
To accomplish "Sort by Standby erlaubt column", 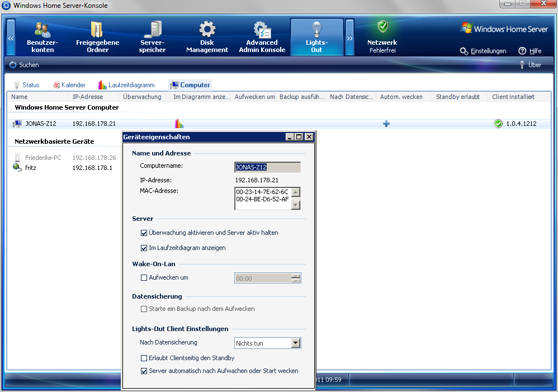I will [460, 97].
